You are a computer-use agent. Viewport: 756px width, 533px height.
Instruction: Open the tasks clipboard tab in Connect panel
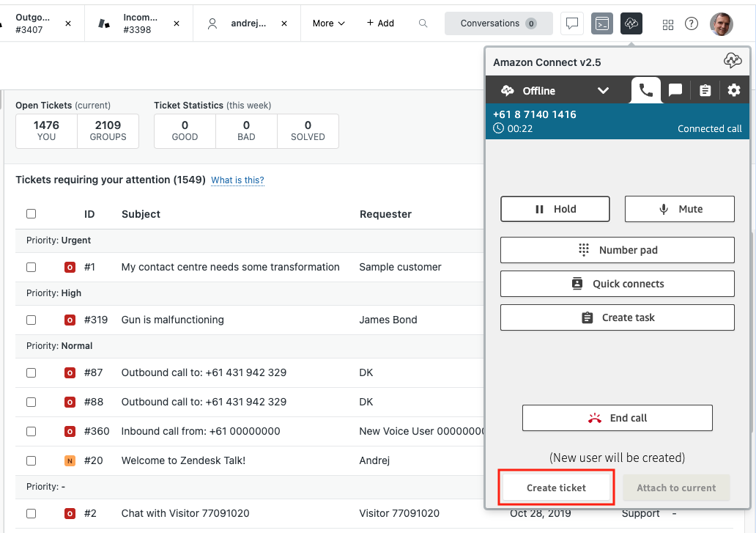(x=705, y=90)
